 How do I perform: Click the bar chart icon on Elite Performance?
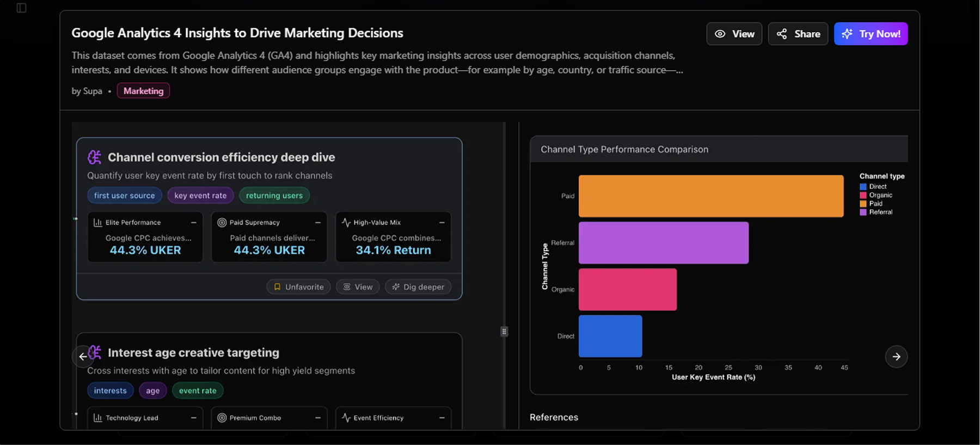(x=98, y=222)
